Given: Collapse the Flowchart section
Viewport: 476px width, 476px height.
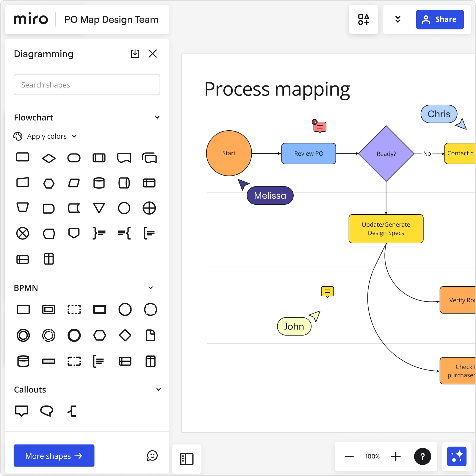Looking at the screenshot, I should tap(157, 118).
